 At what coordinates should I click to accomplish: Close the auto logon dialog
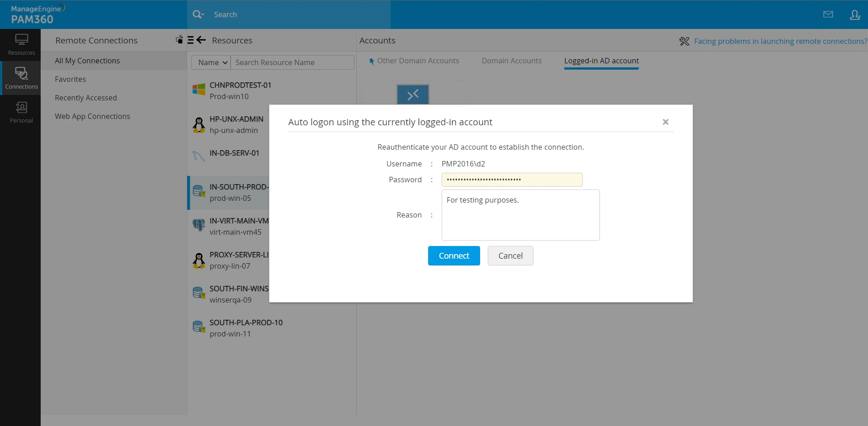(665, 122)
